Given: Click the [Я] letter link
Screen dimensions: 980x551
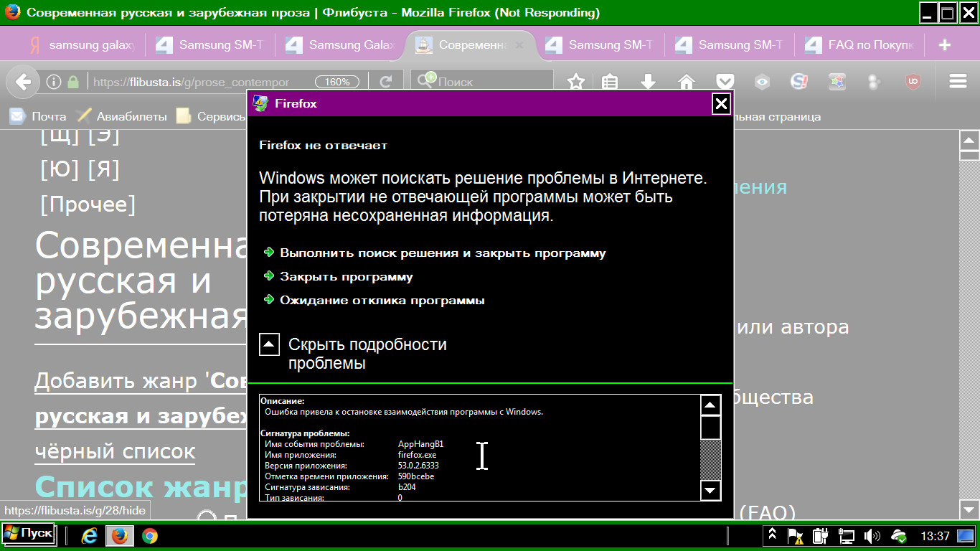Looking at the screenshot, I should 103,169.
